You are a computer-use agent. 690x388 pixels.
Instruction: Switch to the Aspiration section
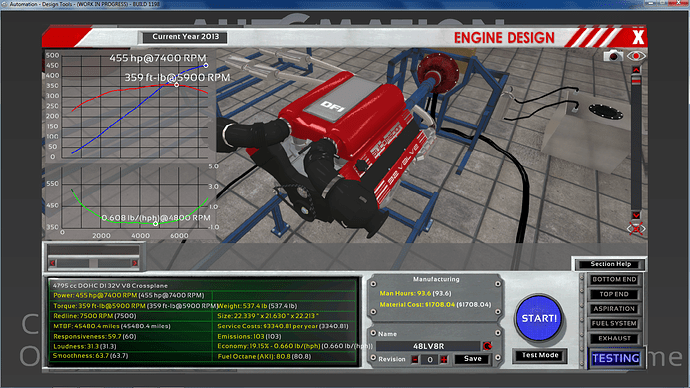pyautogui.click(x=614, y=309)
